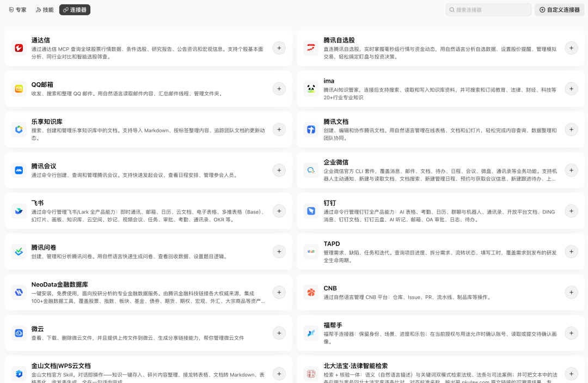The width and height of the screenshot is (588, 383).
Task: Click the ima panda icon
Action: click(311, 89)
